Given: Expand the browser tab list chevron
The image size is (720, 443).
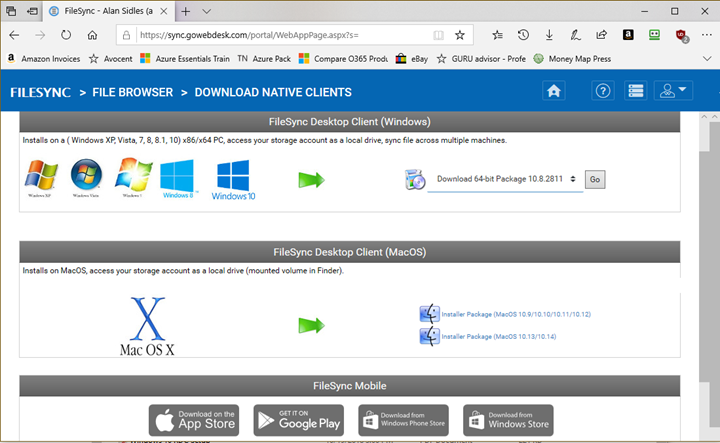Looking at the screenshot, I should coord(207,9).
